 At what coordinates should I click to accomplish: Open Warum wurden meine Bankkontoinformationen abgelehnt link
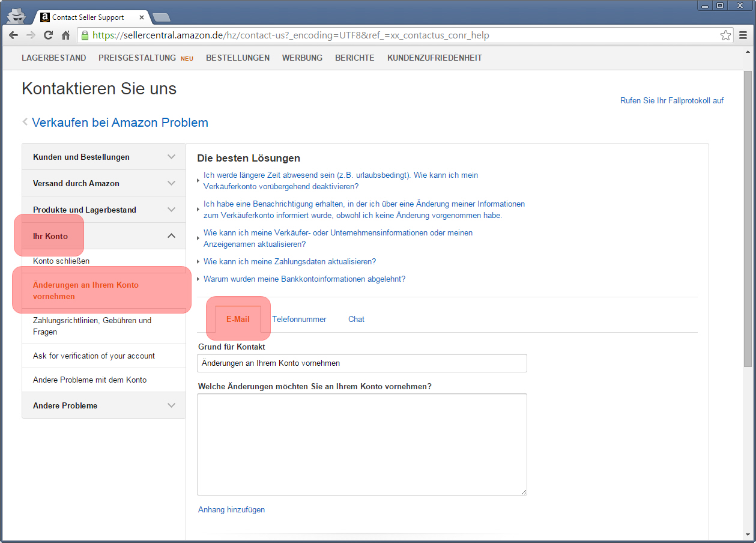point(304,279)
